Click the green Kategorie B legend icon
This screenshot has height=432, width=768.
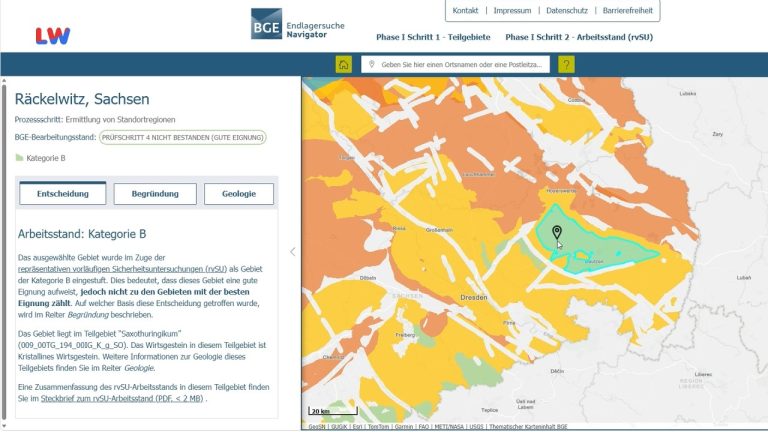click(x=20, y=158)
